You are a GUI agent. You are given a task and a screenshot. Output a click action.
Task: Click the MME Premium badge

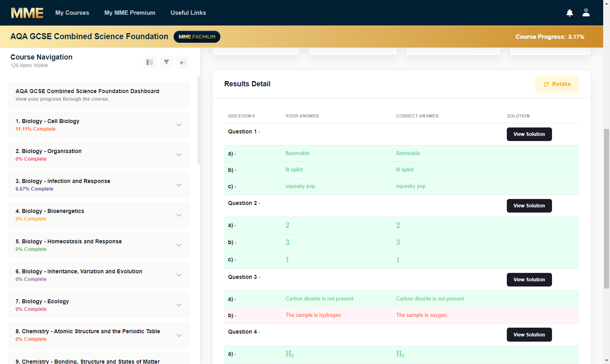pos(197,37)
